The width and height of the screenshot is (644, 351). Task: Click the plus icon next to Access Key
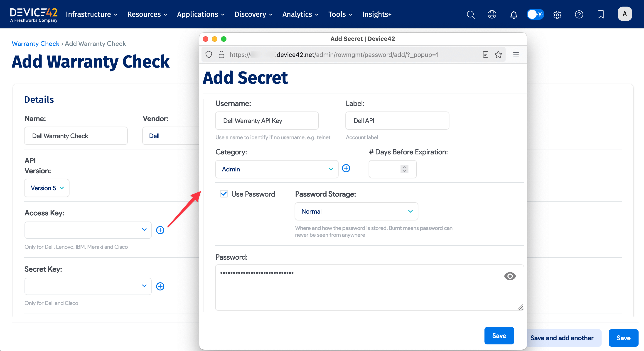(160, 230)
